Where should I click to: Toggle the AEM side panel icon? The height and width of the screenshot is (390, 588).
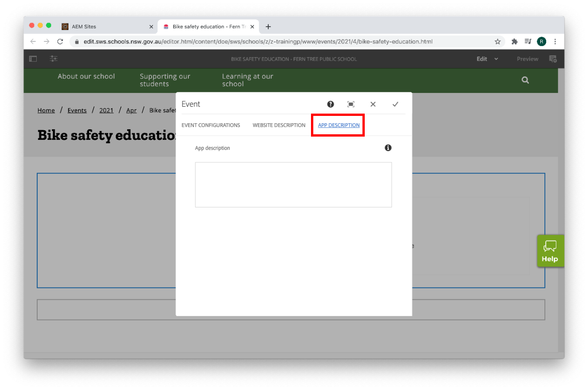coord(33,59)
